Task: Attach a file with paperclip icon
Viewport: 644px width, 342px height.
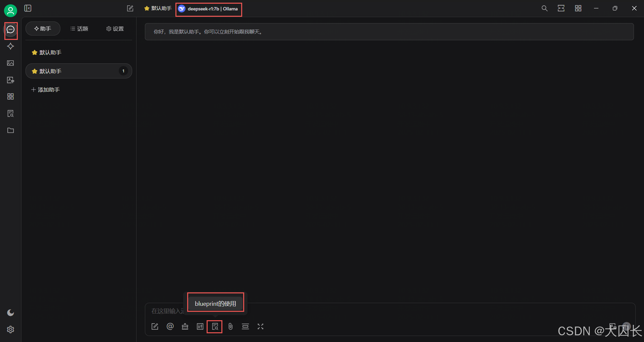Action: 230,327
